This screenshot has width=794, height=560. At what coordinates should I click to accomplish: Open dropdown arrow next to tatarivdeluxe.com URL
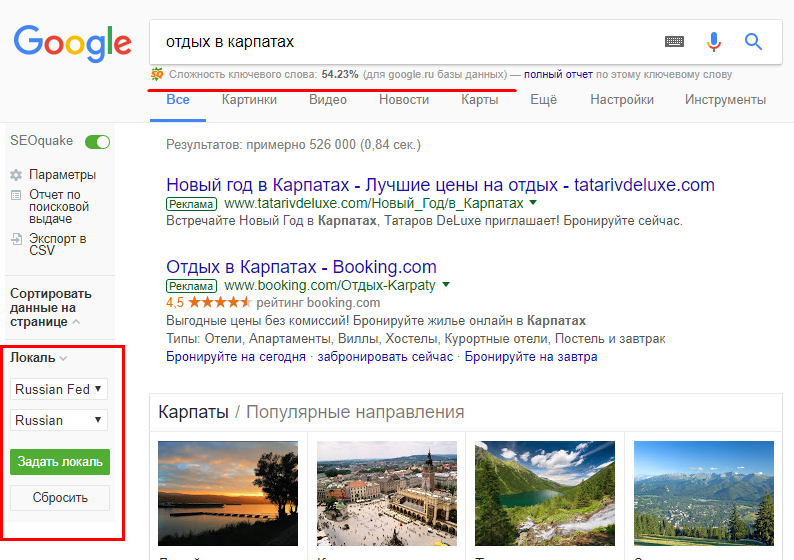533,203
